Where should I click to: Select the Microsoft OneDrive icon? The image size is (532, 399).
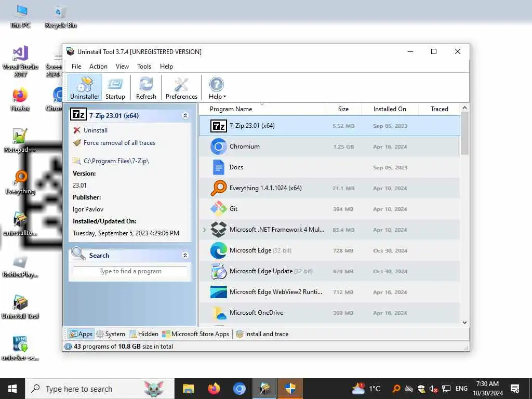[219, 313]
